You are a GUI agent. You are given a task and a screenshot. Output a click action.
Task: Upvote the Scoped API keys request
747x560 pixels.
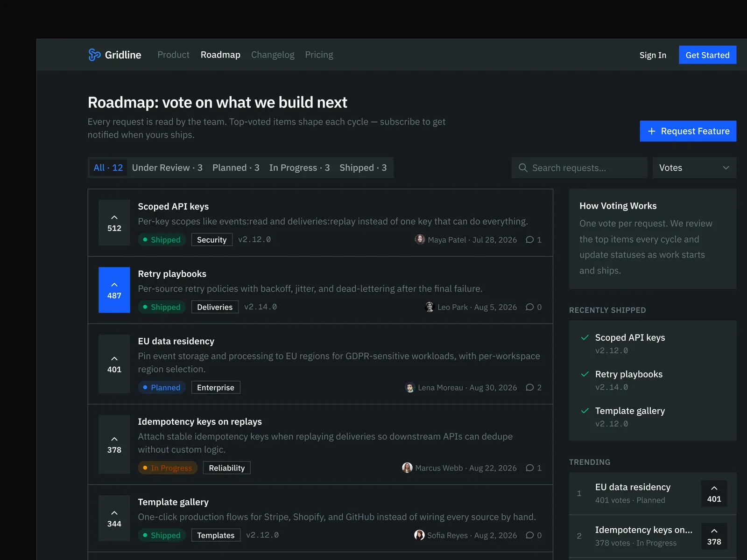pos(114,223)
